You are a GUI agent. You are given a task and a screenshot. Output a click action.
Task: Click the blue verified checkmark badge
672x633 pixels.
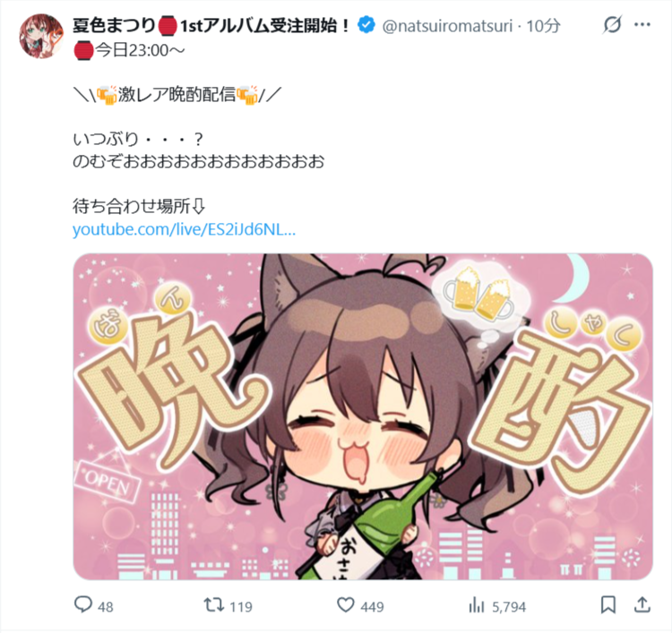[366, 25]
